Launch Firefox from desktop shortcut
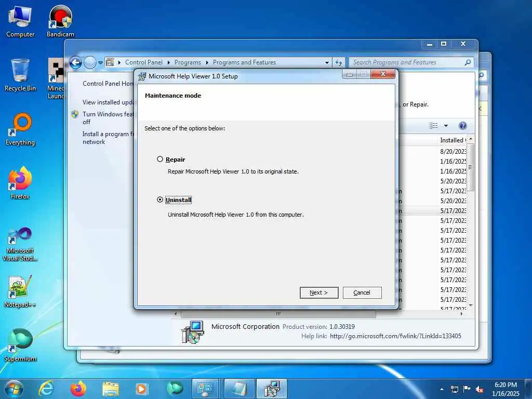532x399 pixels. 20,183
